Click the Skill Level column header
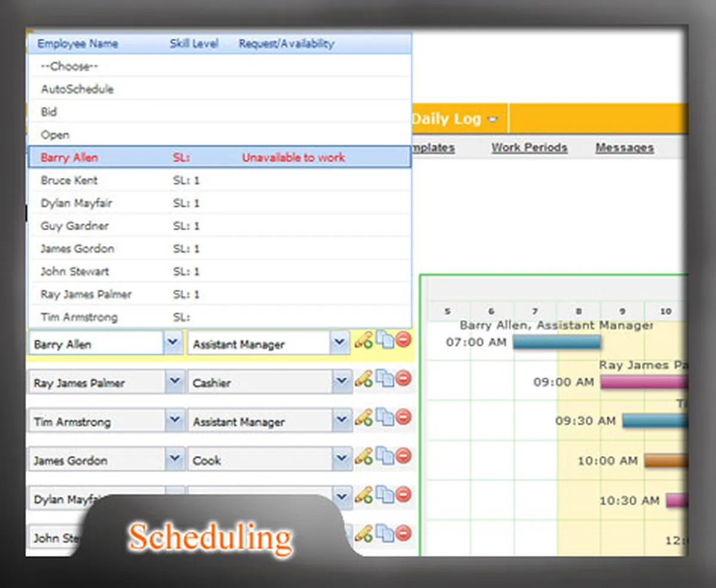Viewport: 716px width, 588px height. 194,44
